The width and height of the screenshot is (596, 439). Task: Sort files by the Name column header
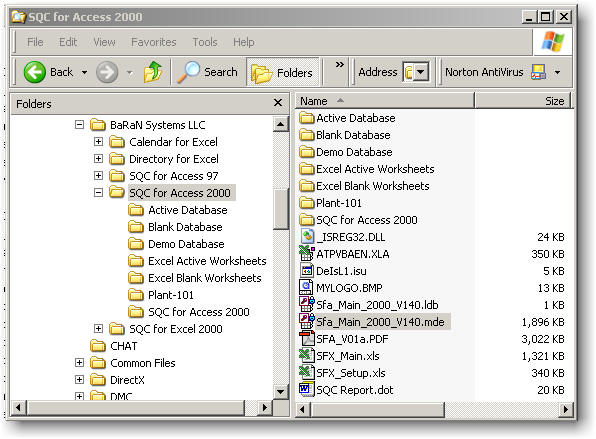tap(385, 101)
